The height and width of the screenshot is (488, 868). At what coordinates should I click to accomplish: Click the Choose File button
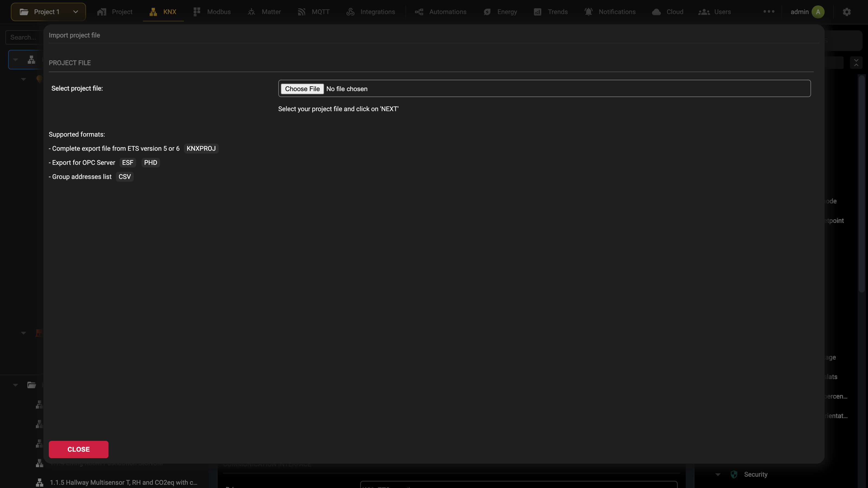tap(302, 89)
